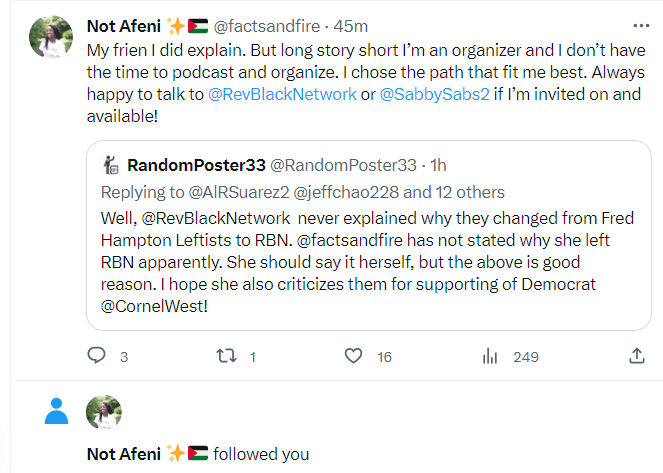The image size is (663, 473).
Task: Click the blue person follow notification icon
Action: click(58, 410)
